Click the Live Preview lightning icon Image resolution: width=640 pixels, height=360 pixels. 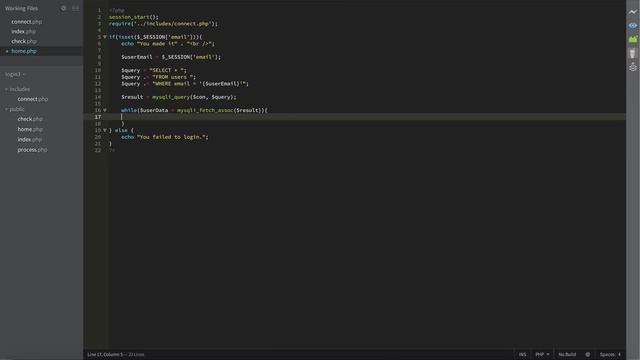pyautogui.click(x=633, y=12)
